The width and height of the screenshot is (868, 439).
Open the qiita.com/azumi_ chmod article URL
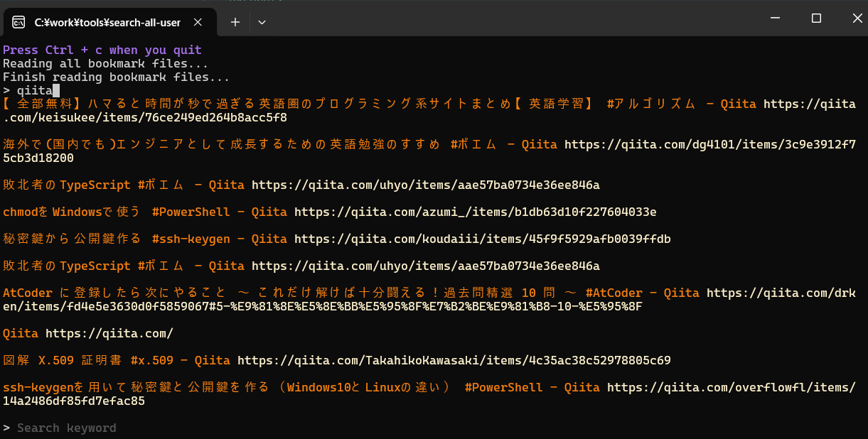tap(475, 212)
